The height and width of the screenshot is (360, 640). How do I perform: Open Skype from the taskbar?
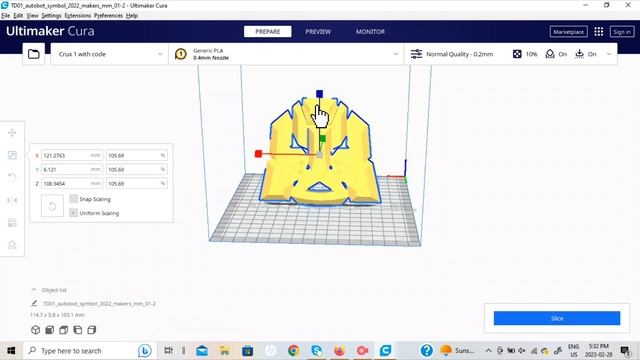316,351
